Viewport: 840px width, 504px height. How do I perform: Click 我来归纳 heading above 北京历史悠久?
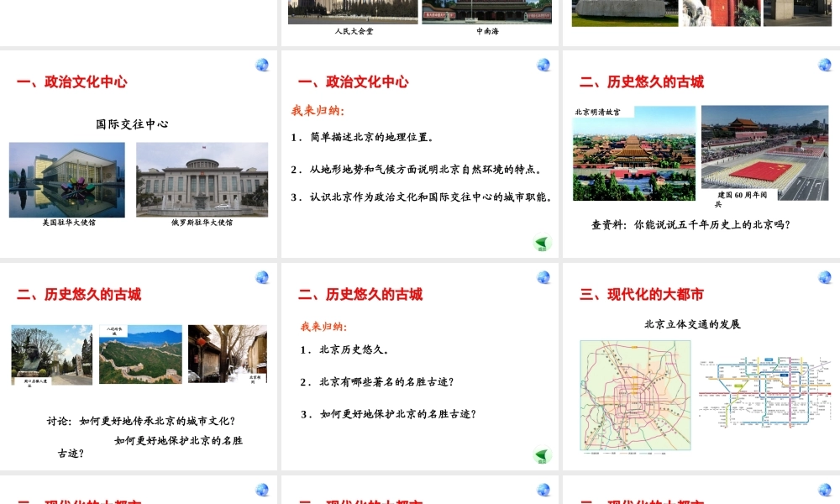coord(323,327)
